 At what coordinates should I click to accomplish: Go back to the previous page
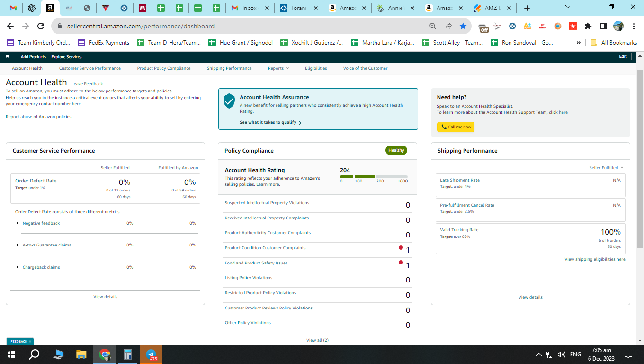tap(10, 26)
